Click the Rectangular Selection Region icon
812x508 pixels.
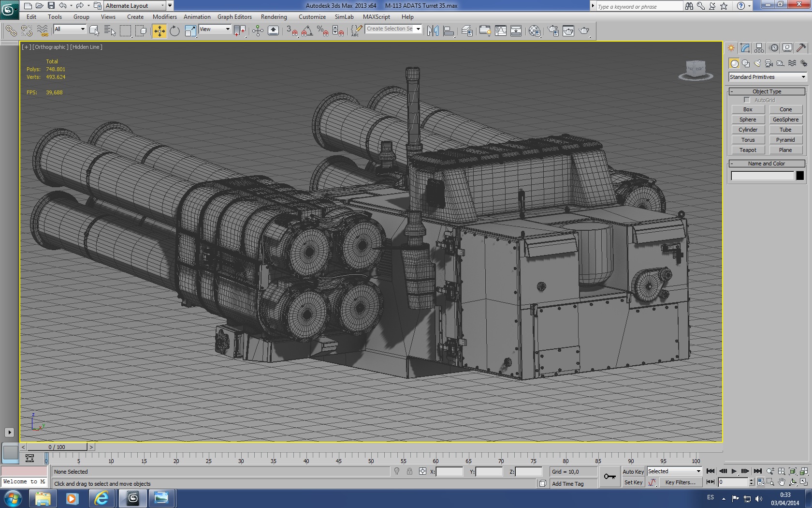pos(125,31)
